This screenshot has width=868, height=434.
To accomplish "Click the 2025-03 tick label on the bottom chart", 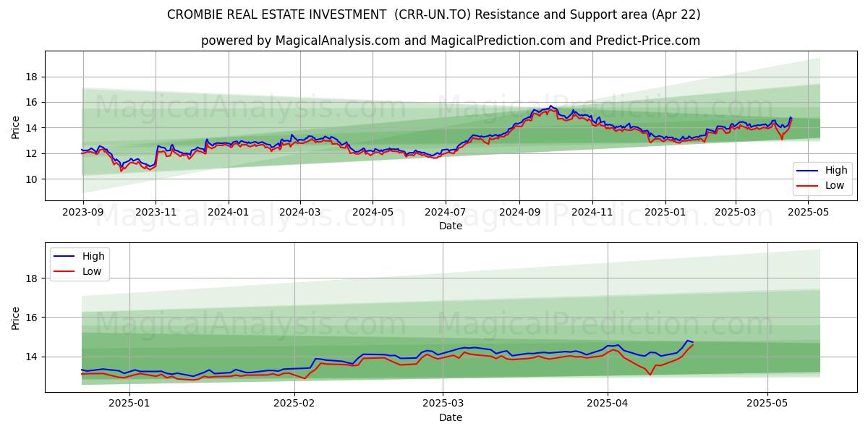I will (x=443, y=404).
